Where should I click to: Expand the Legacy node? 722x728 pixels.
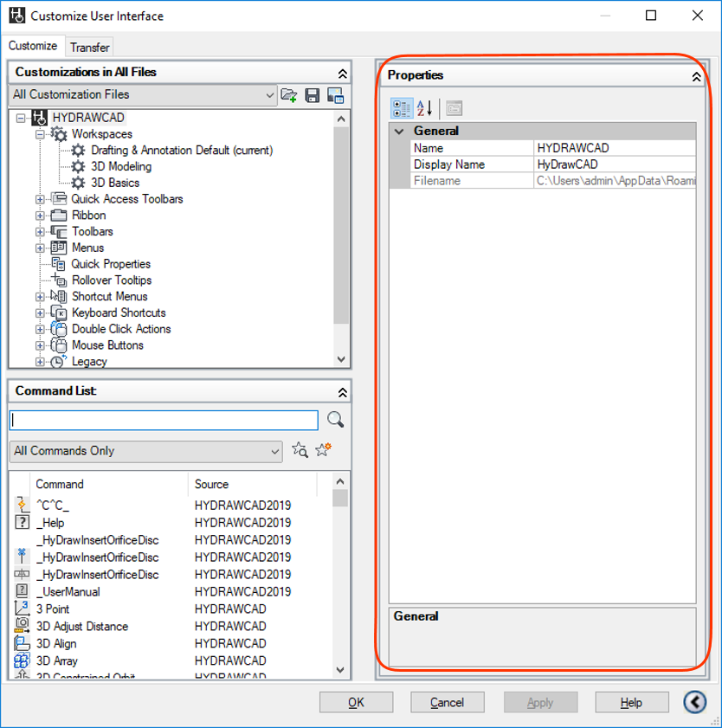point(40,362)
